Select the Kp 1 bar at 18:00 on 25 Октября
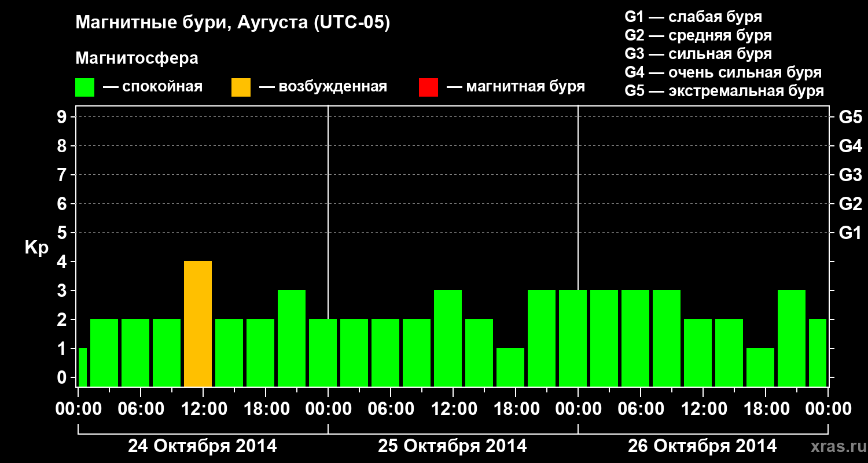This screenshot has height=463, width=868. pos(510,367)
